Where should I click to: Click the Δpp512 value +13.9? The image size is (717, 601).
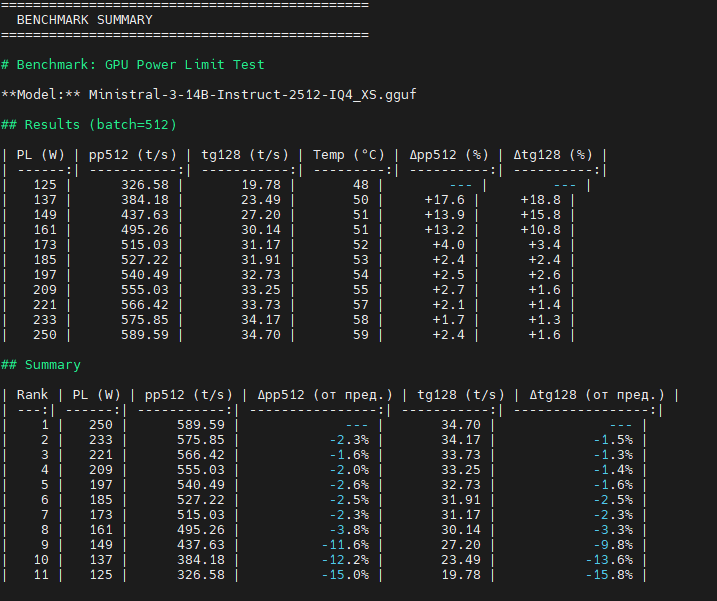[444, 215]
